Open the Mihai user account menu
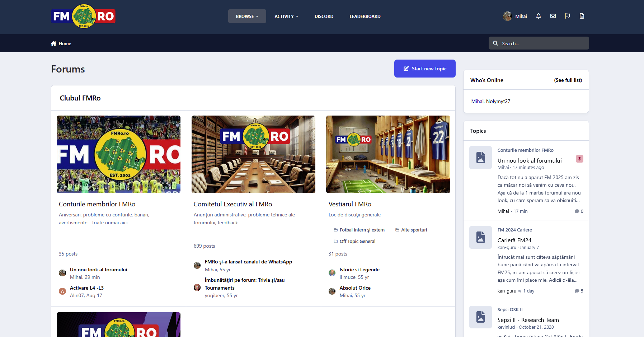 coord(515,16)
